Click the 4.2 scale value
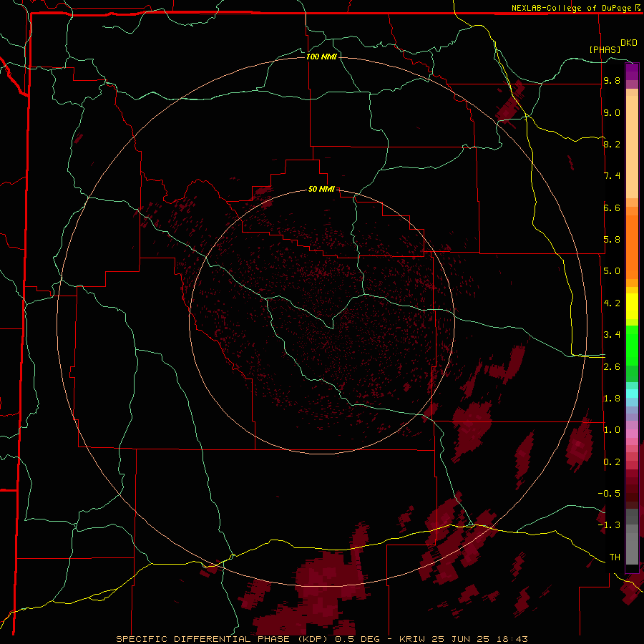 click(x=612, y=303)
